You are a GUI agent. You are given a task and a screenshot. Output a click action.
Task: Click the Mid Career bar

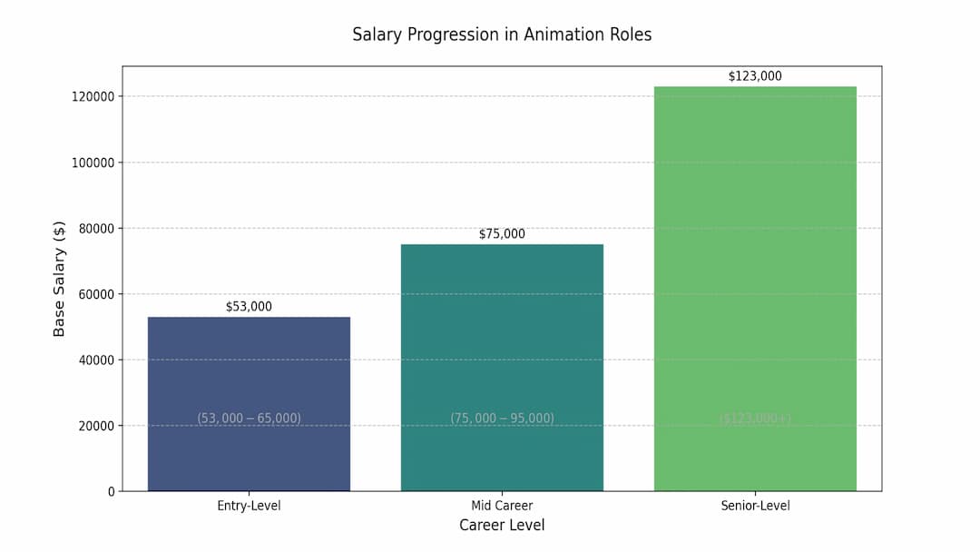coord(502,345)
